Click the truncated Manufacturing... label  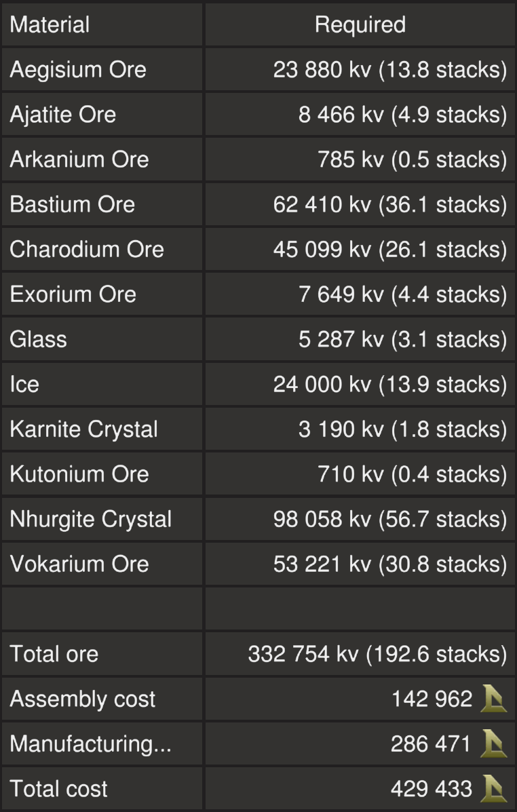pos(90,744)
